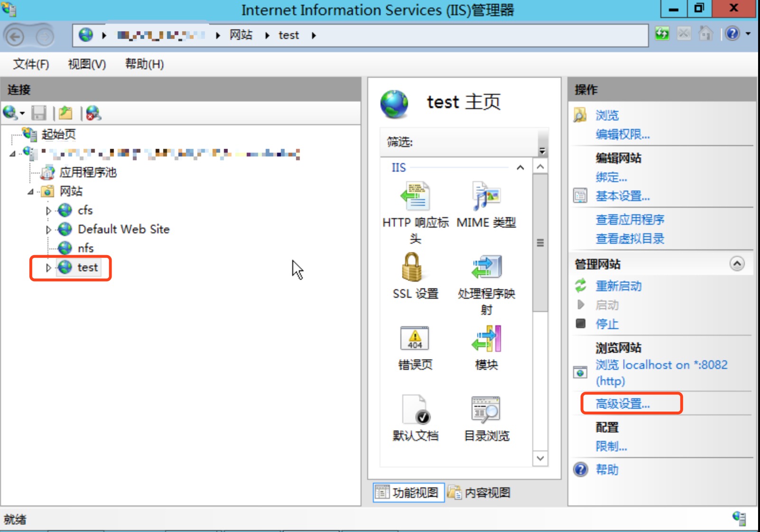Click 浏览 localhost on *:8082 link

pyautogui.click(x=661, y=373)
